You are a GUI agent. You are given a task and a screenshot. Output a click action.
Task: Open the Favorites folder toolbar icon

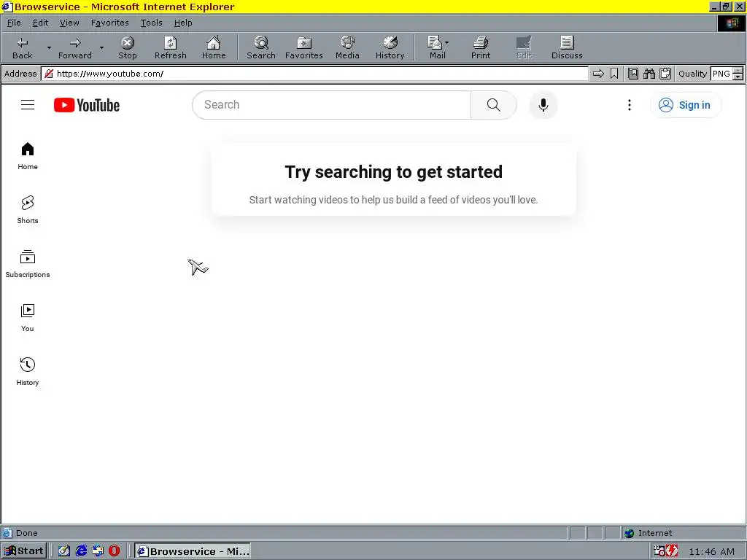tap(304, 47)
